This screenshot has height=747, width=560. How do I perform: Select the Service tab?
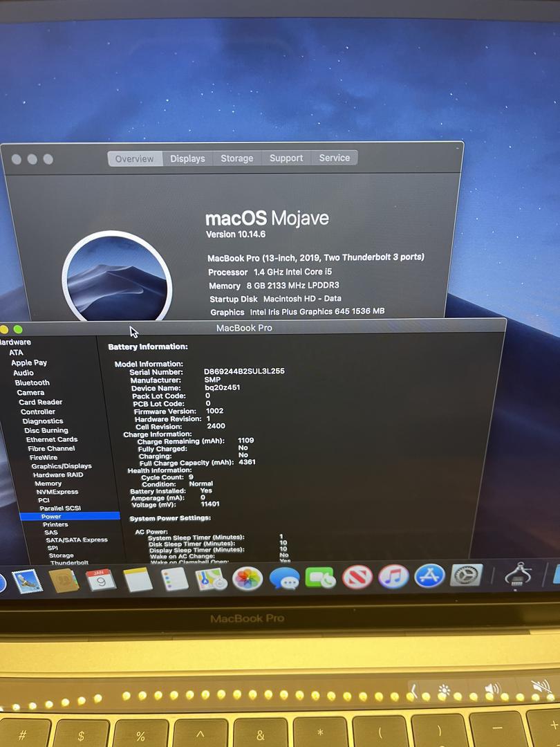[334, 158]
